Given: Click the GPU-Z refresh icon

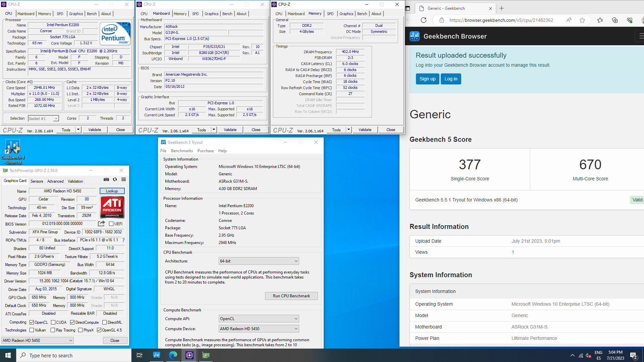Looking at the screenshot, I should [115, 179].
